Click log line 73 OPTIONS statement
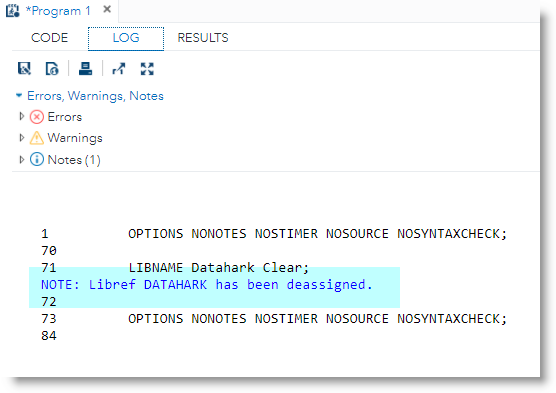Screen dimensions: 556x393 coord(317,319)
